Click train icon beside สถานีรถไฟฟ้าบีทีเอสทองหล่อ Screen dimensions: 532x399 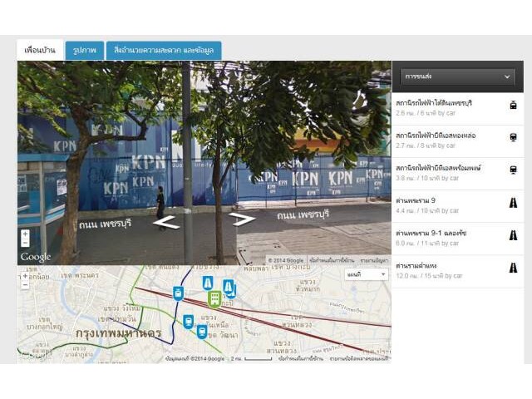[514, 137]
